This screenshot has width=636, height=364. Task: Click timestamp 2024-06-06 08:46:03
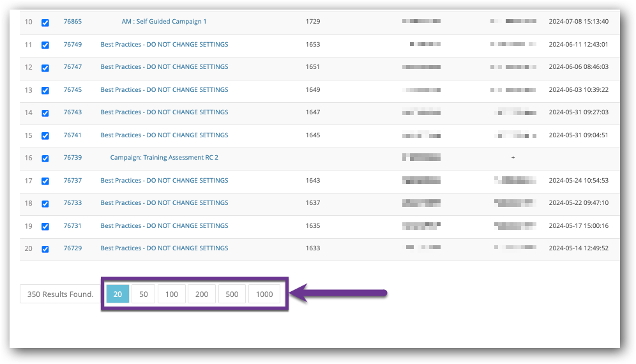point(579,66)
